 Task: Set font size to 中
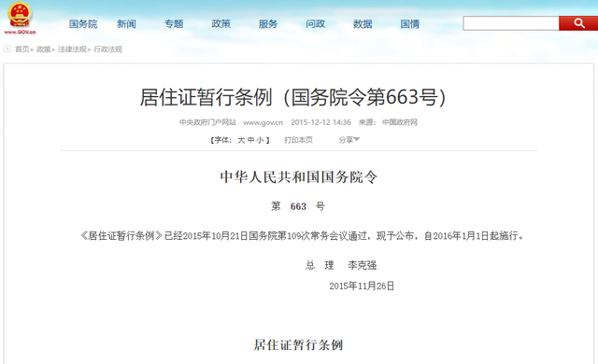(x=250, y=140)
